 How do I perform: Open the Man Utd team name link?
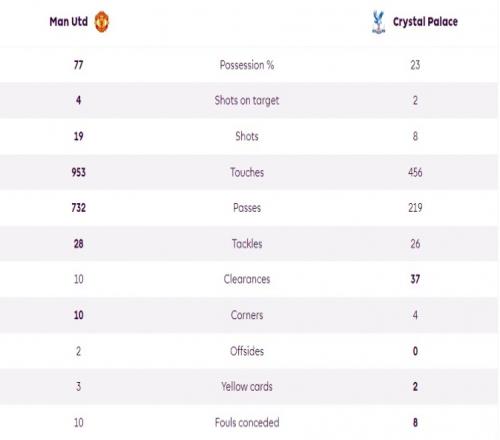pyautogui.click(x=69, y=22)
